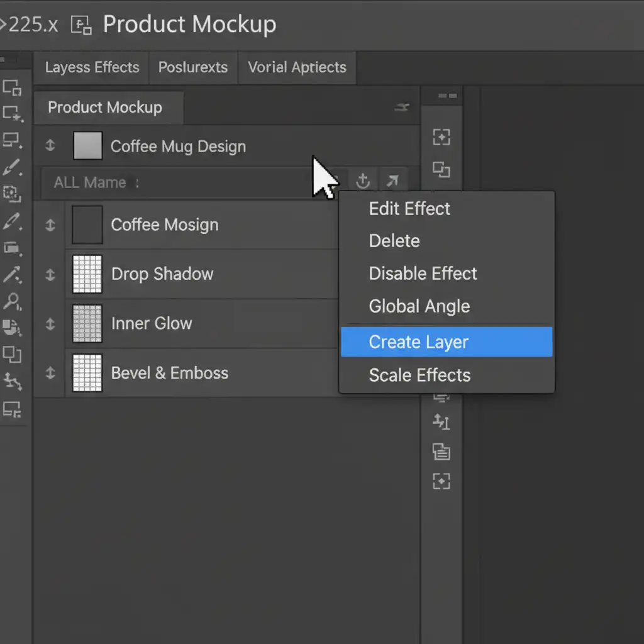Click the diagonal arrow icon beside the anchor

(392, 181)
